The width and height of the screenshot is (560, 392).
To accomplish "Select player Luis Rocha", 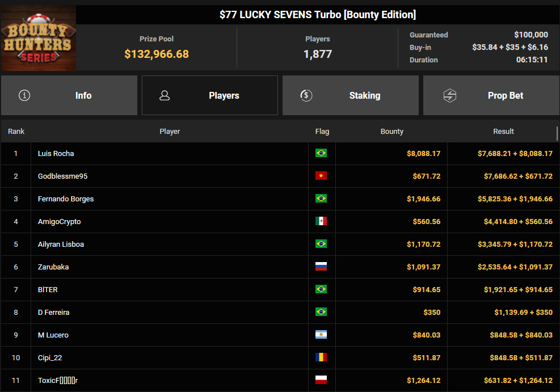I will (x=56, y=154).
